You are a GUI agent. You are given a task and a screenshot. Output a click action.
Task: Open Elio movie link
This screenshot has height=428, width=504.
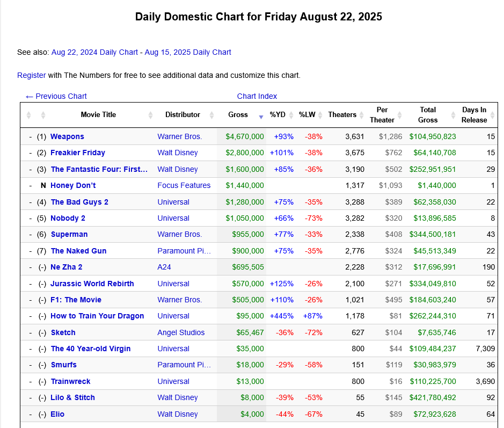[x=57, y=414]
